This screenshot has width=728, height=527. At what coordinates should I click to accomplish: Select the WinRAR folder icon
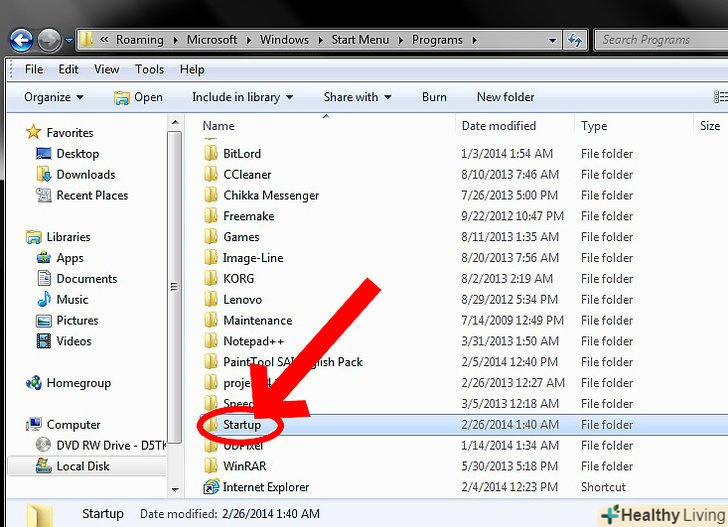(211, 466)
